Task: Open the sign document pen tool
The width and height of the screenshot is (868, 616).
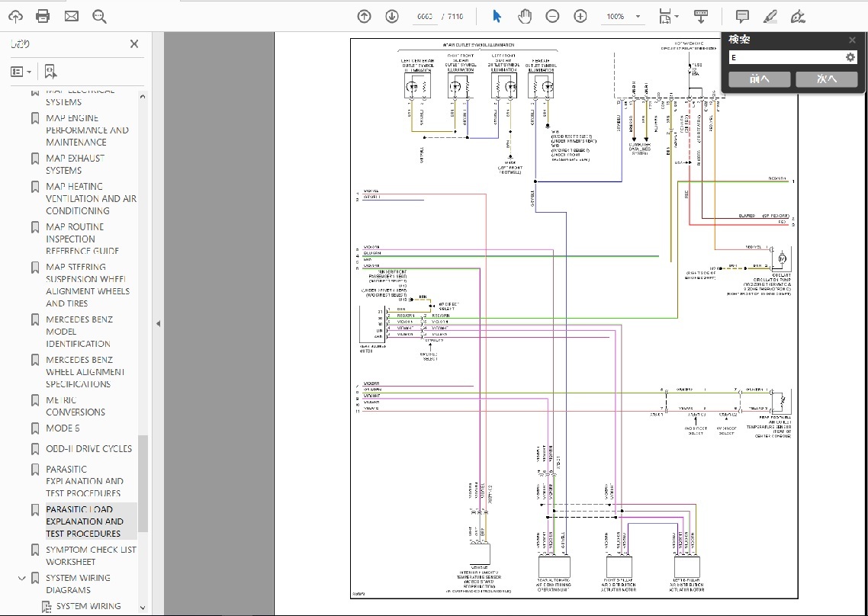Action: coord(798,17)
